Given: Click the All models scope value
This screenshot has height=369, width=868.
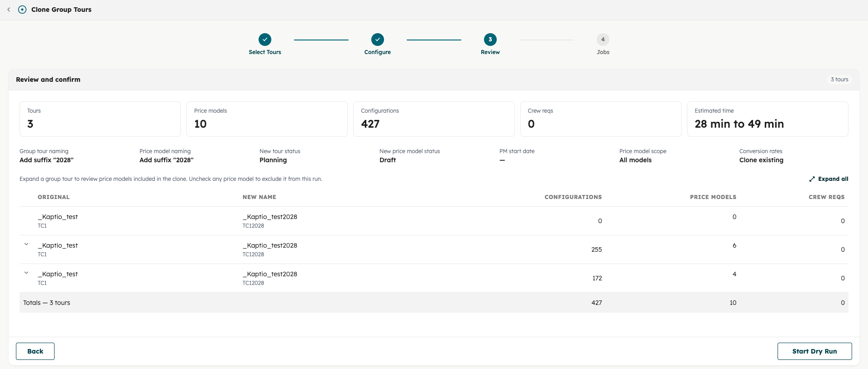Looking at the screenshot, I should click(635, 160).
